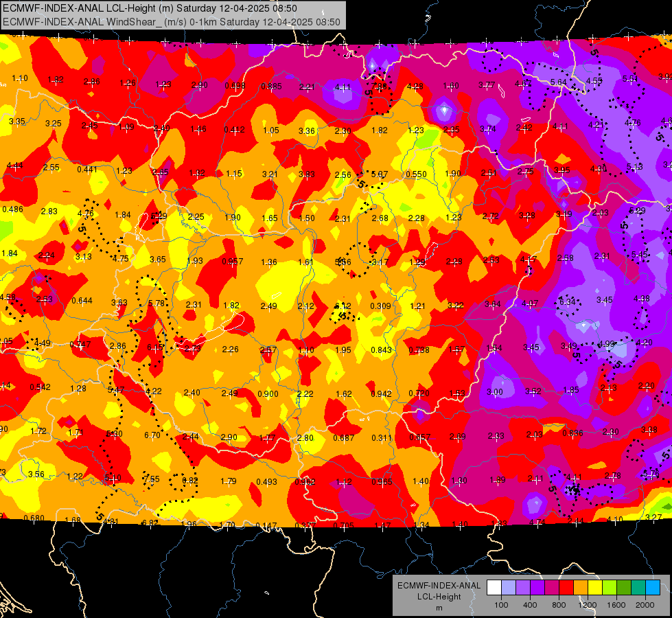The width and height of the screenshot is (672, 618).
Task: Click wind shear value 3.83
Action: [307, 174]
